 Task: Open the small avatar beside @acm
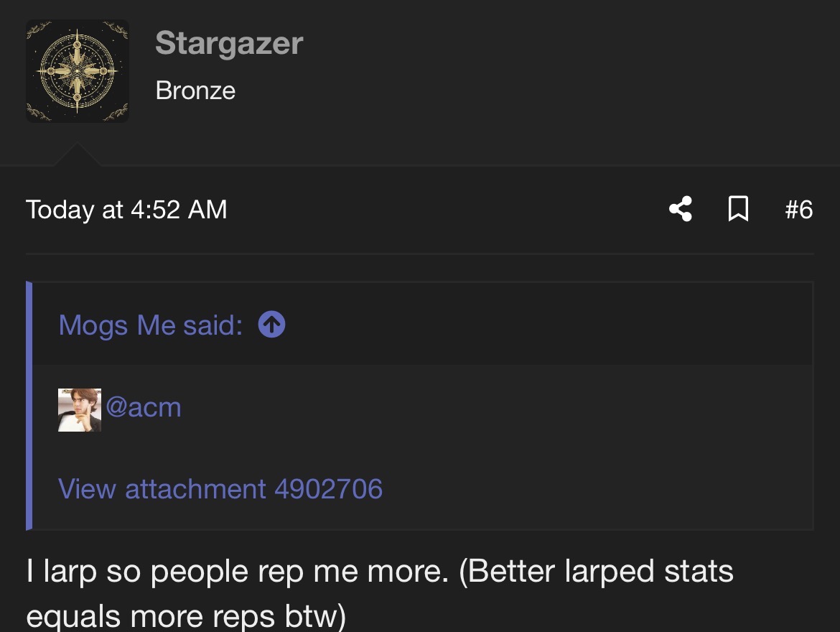(x=79, y=410)
